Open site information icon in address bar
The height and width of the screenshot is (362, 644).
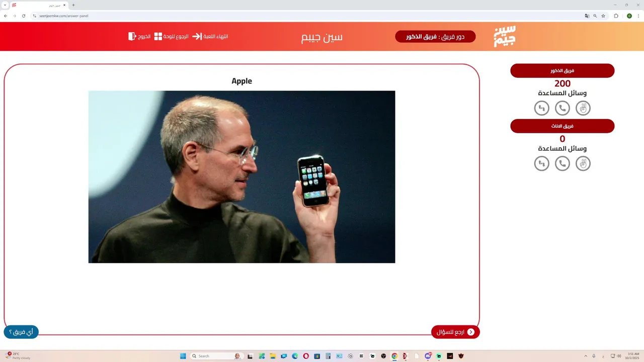tap(35, 16)
